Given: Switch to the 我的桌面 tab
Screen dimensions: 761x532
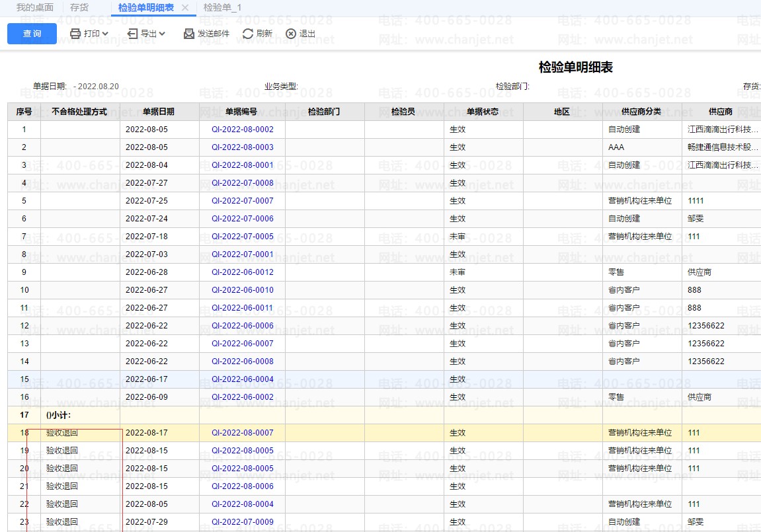Looking at the screenshot, I should [35, 7].
